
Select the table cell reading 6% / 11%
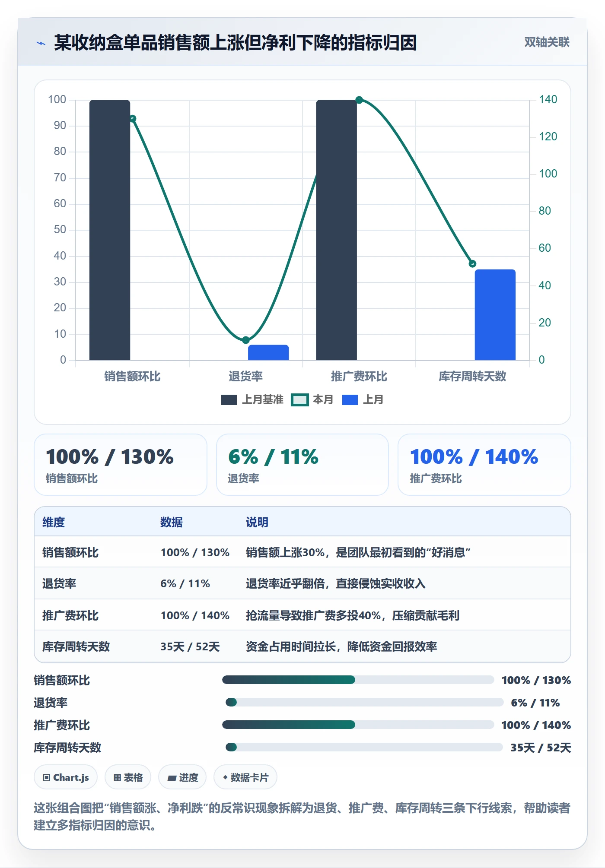tap(185, 583)
